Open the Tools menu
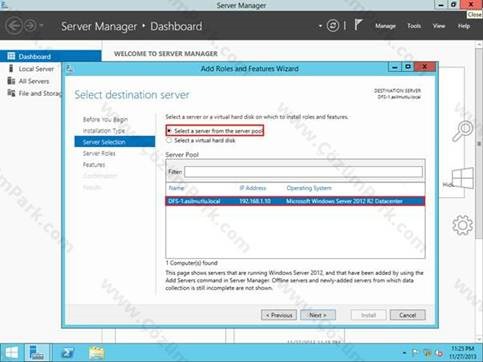 414,26
